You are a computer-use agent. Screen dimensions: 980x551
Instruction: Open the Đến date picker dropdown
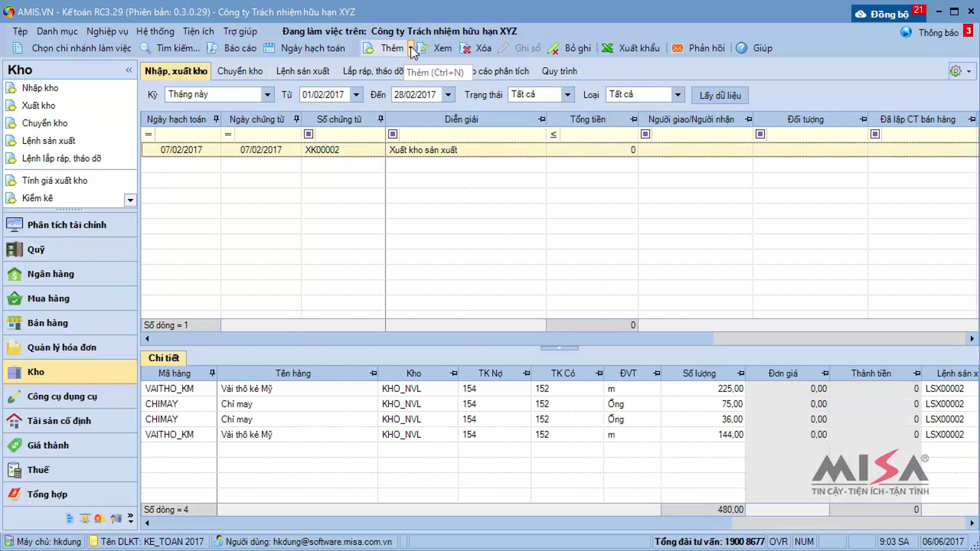click(x=448, y=95)
